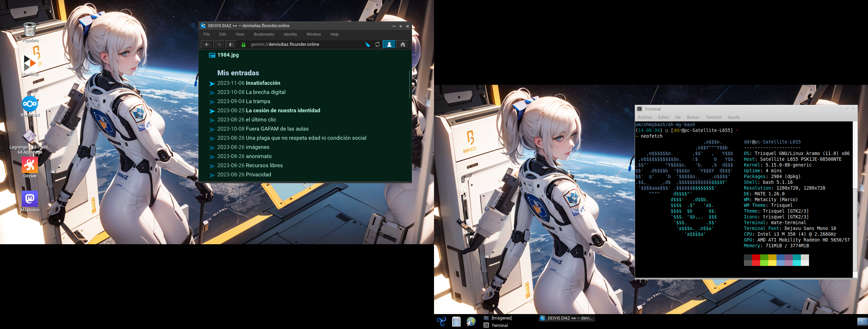Toggle the Lagrange sidebar panel button
The width and height of the screenshot is (868, 329).
pos(231,44)
